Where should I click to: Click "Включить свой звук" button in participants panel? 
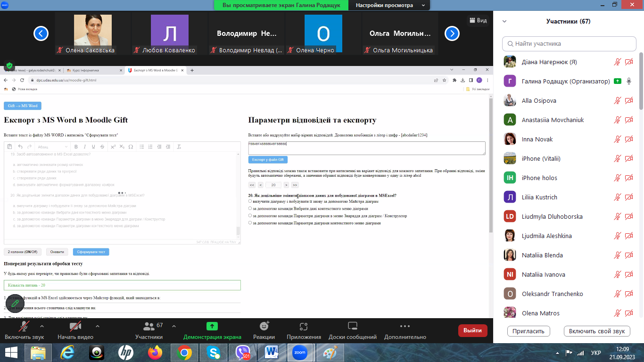pos(597,331)
